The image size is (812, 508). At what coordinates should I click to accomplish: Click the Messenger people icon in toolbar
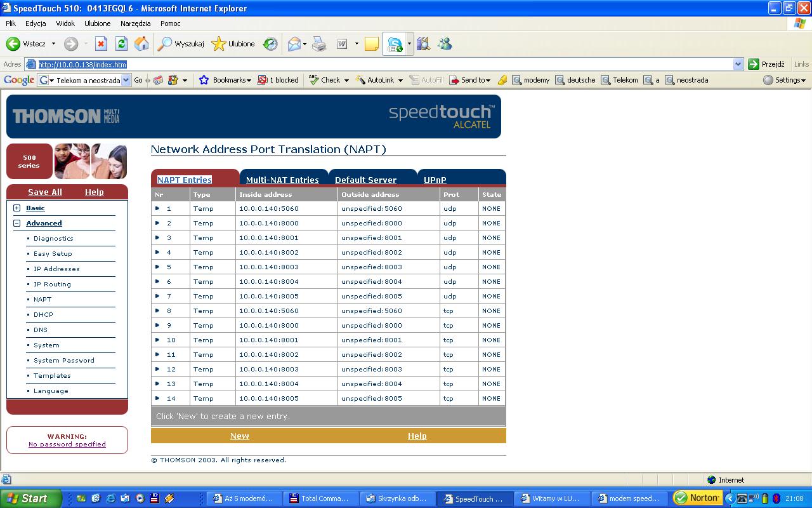coord(445,44)
